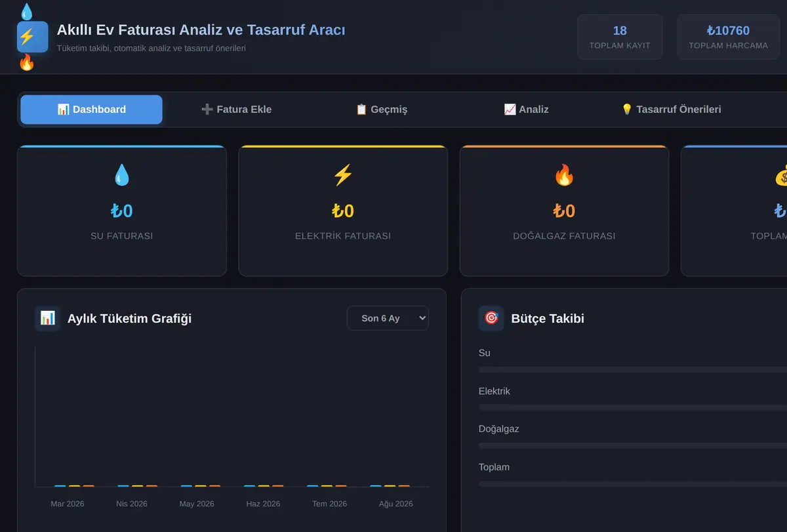Show the Tasarruf Önerileri tab
Viewport: 787px width, 532px height.
point(671,110)
